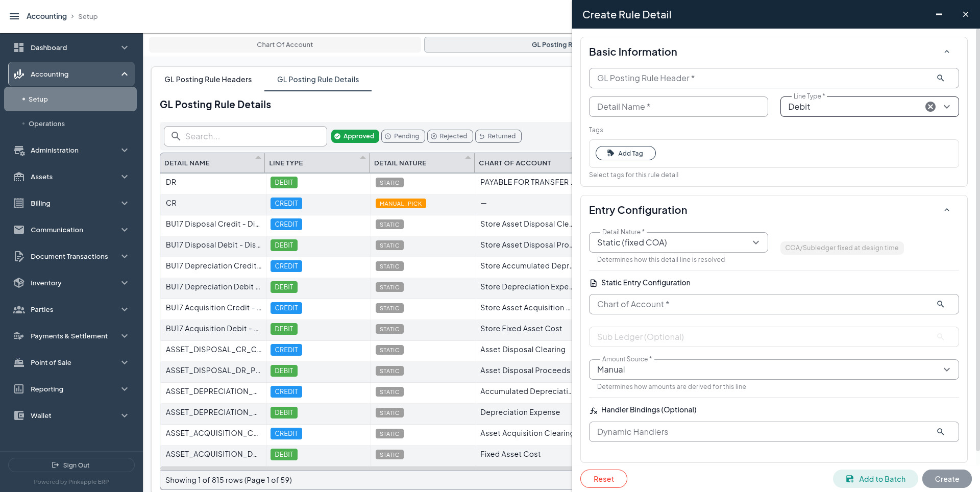Click the Wallet sidebar icon
The width and height of the screenshot is (980, 492).
click(19, 416)
